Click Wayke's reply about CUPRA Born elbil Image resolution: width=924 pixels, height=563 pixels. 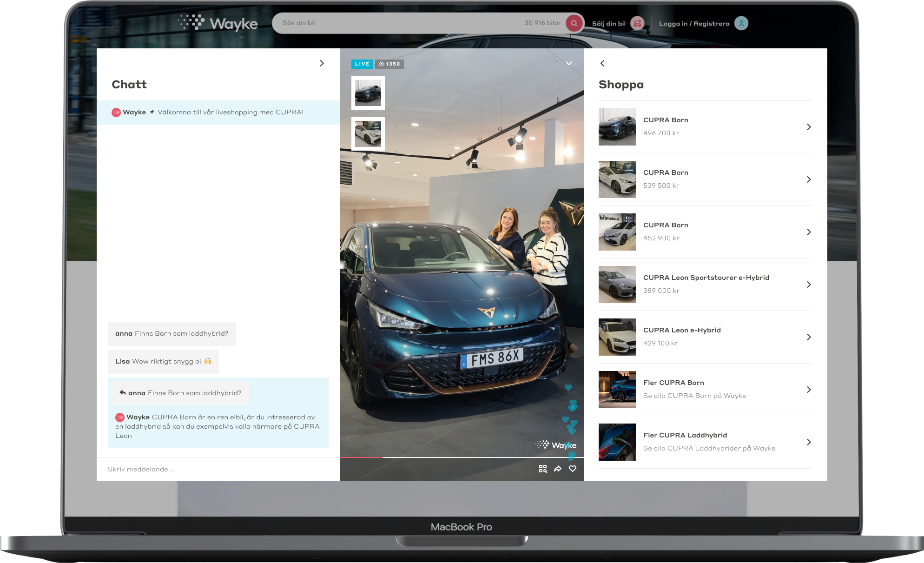pos(218,426)
